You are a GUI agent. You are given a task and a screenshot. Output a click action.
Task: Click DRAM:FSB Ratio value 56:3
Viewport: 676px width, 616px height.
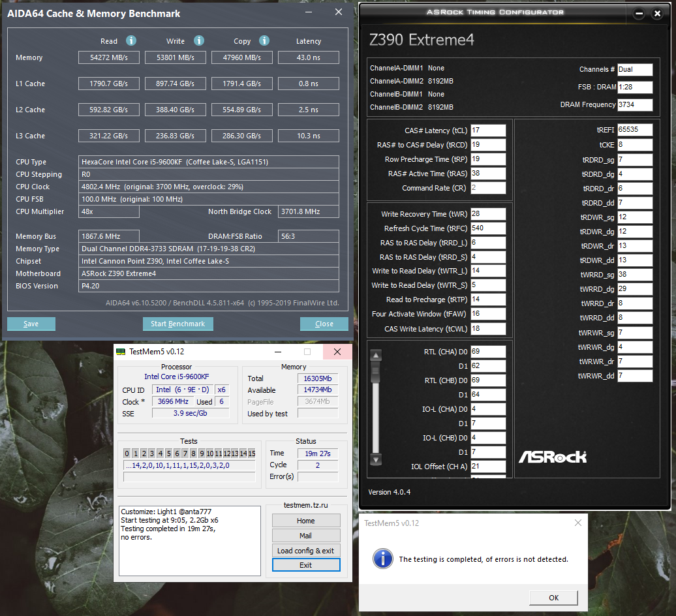click(x=308, y=236)
